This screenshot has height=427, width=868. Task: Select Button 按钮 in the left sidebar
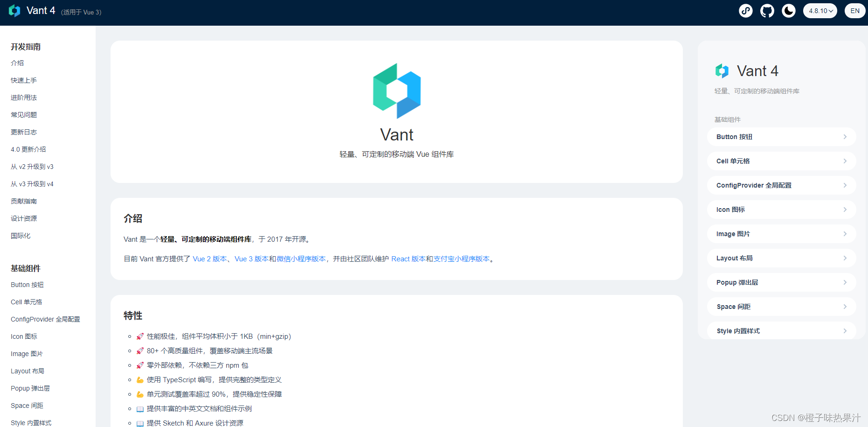tap(27, 285)
